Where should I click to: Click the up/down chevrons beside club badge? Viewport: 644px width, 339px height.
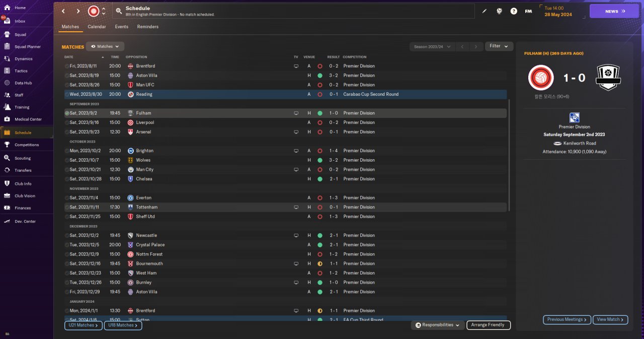click(x=104, y=11)
